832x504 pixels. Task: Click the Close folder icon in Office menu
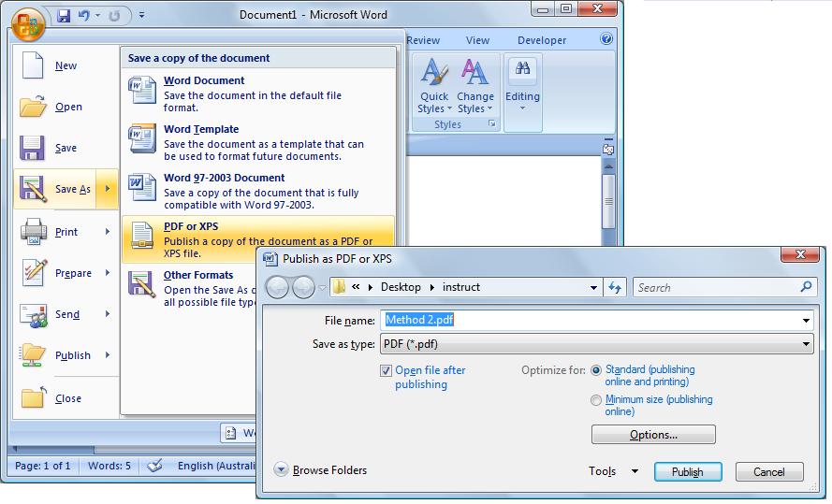click(33, 397)
